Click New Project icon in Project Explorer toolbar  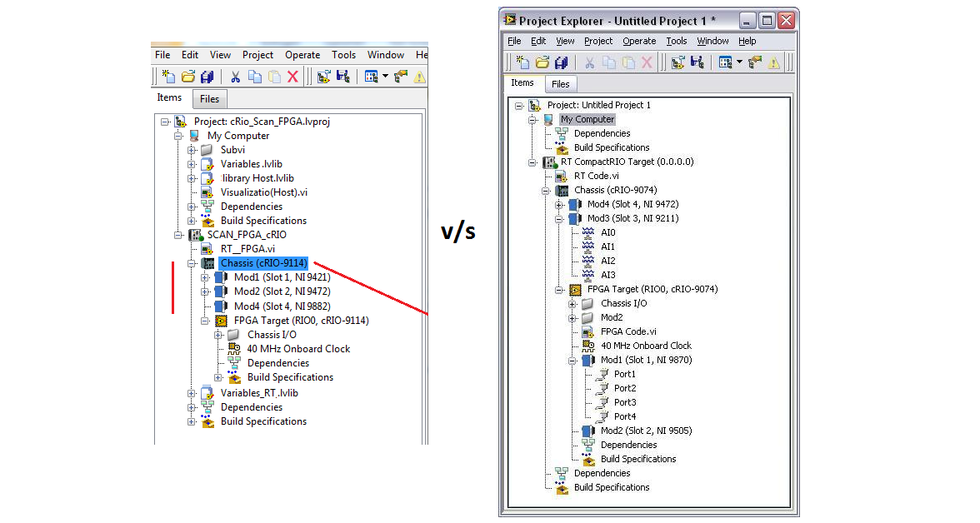click(522, 62)
